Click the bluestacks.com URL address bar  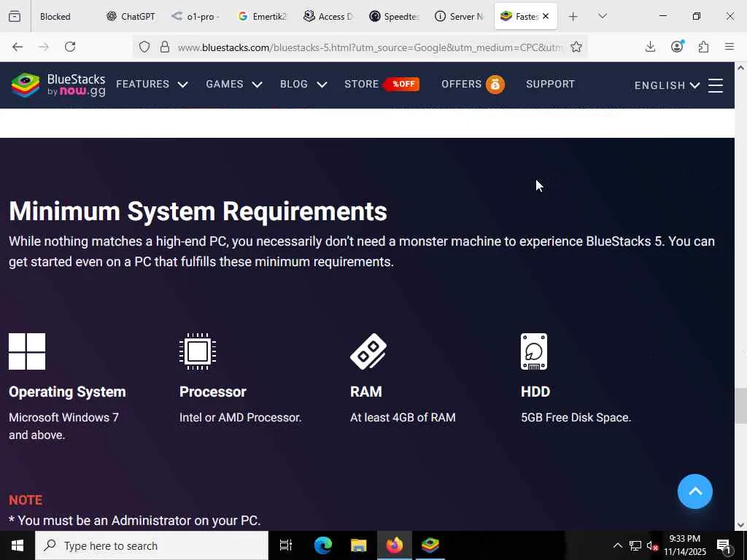pos(370,47)
